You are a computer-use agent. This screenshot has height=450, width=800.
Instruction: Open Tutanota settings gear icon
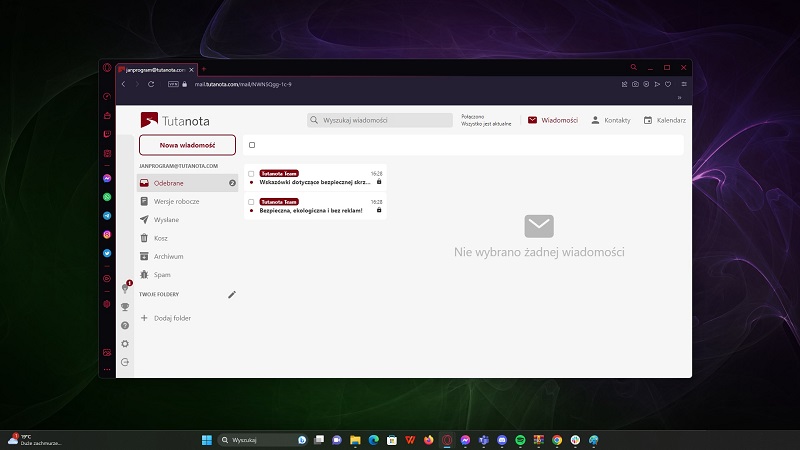click(x=125, y=343)
